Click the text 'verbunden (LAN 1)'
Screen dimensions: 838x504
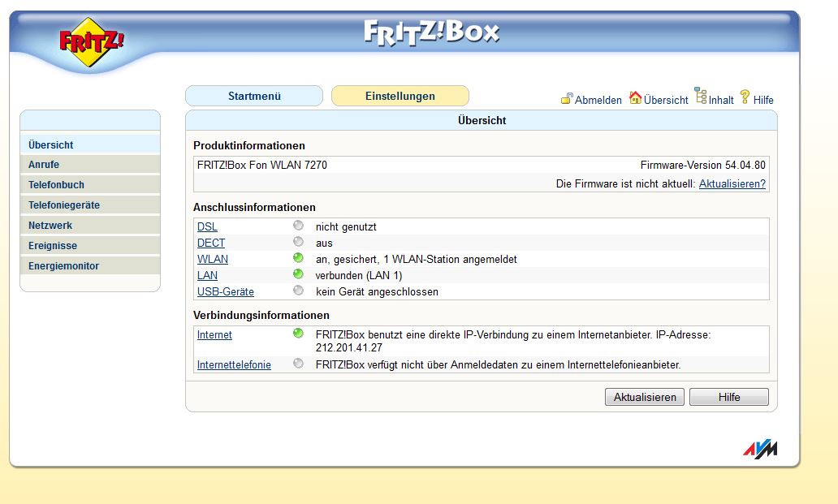click(359, 275)
